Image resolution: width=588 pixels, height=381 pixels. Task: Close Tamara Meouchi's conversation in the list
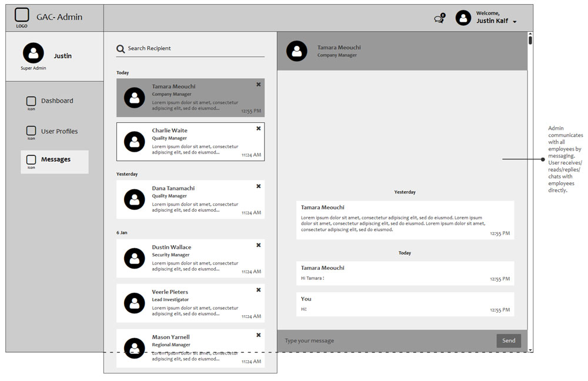258,85
